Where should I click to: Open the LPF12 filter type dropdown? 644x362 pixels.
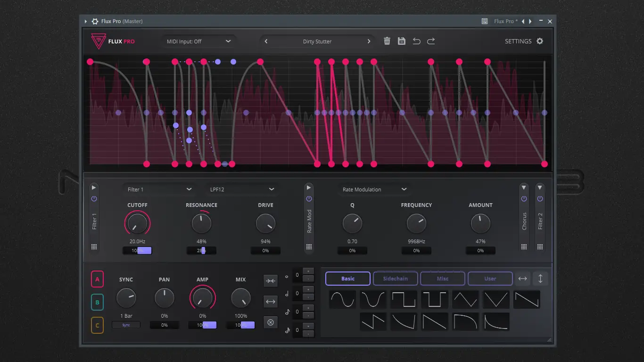(242, 189)
